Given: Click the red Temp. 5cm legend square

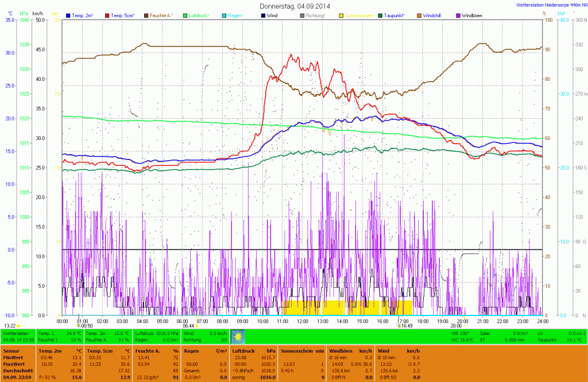Looking at the screenshot, I should 107,15.
